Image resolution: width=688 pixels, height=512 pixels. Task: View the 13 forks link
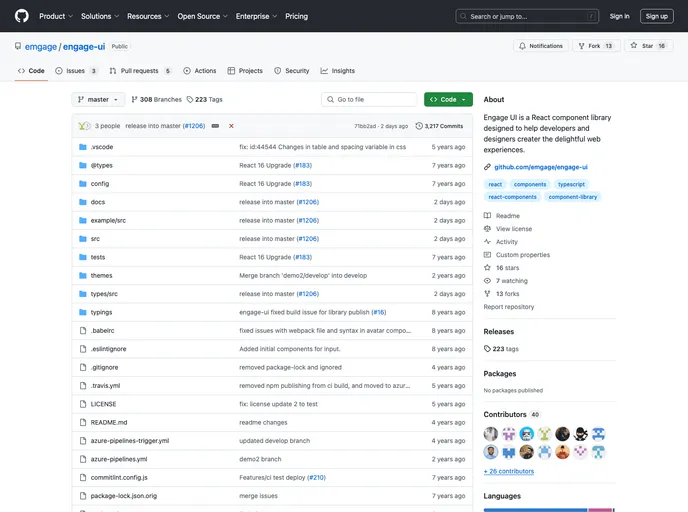coord(502,294)
